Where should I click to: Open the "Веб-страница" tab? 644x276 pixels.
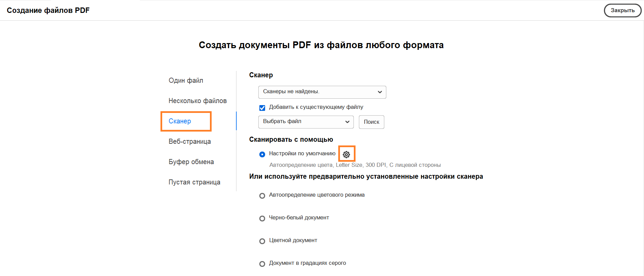pos(190,141)
